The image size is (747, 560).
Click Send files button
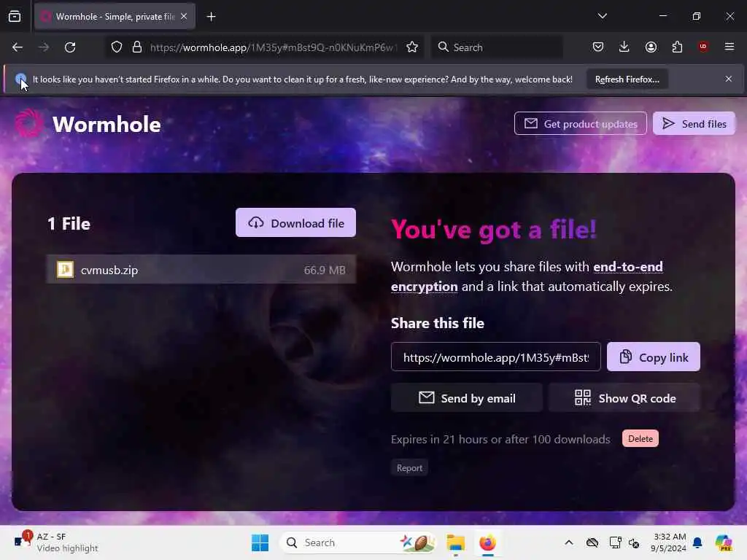click(x=694, y=124)
